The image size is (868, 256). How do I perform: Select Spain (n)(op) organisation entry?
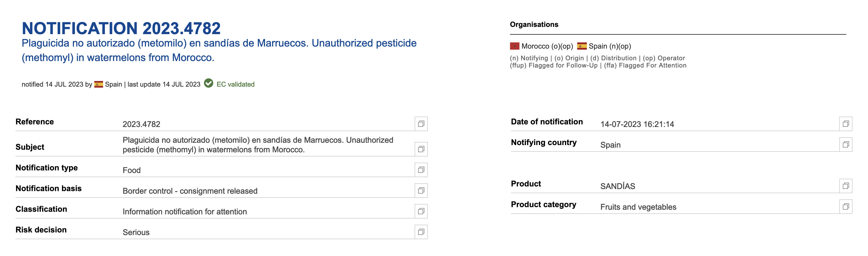(x=604, y=46)
